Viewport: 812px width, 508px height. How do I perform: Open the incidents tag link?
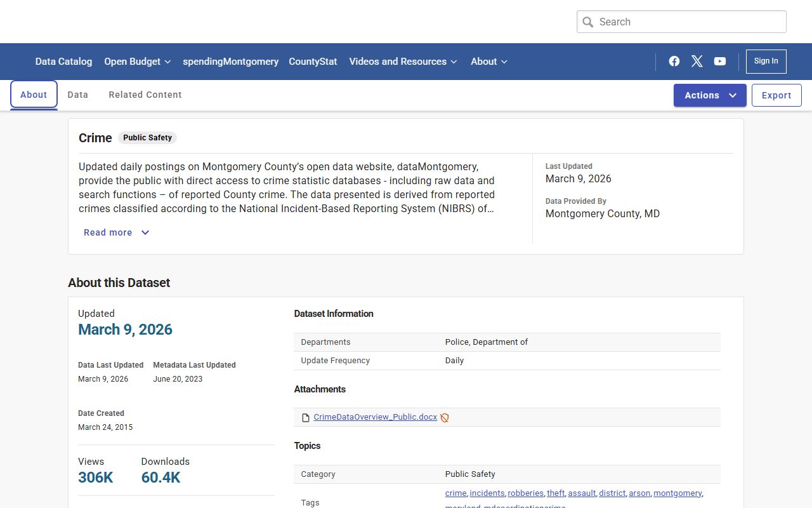tap(487, 493)
